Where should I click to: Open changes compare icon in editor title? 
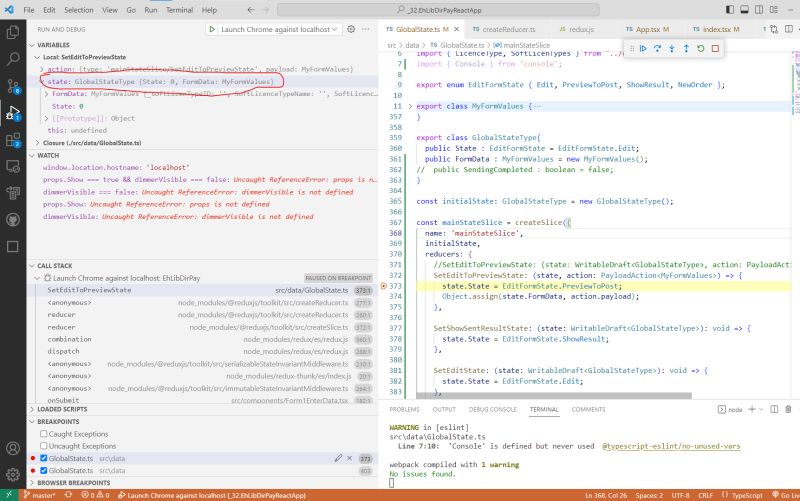coord(774,30)
